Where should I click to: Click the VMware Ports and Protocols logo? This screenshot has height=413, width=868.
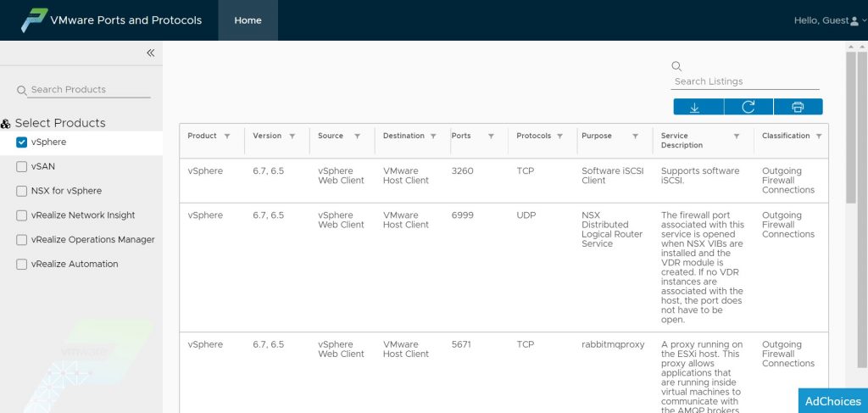(x=34, y=20)
